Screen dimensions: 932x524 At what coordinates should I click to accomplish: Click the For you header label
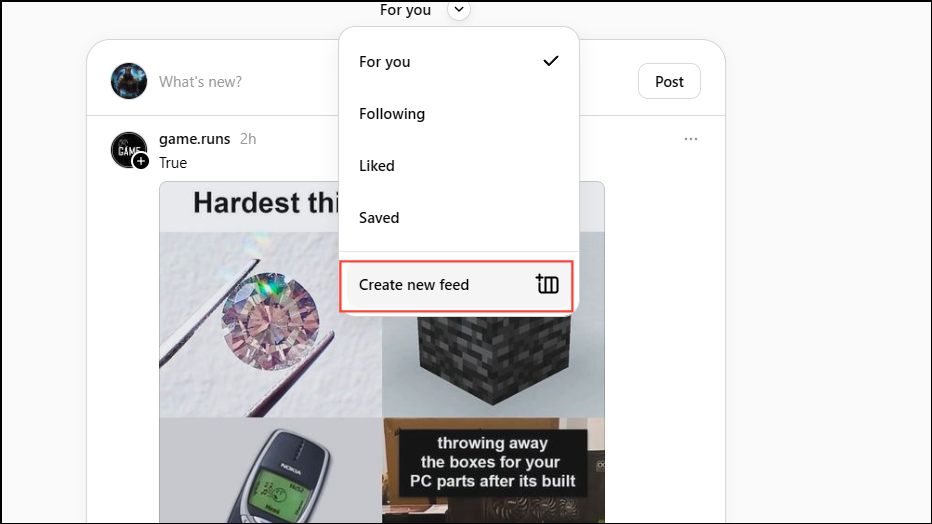coord(405,10)
